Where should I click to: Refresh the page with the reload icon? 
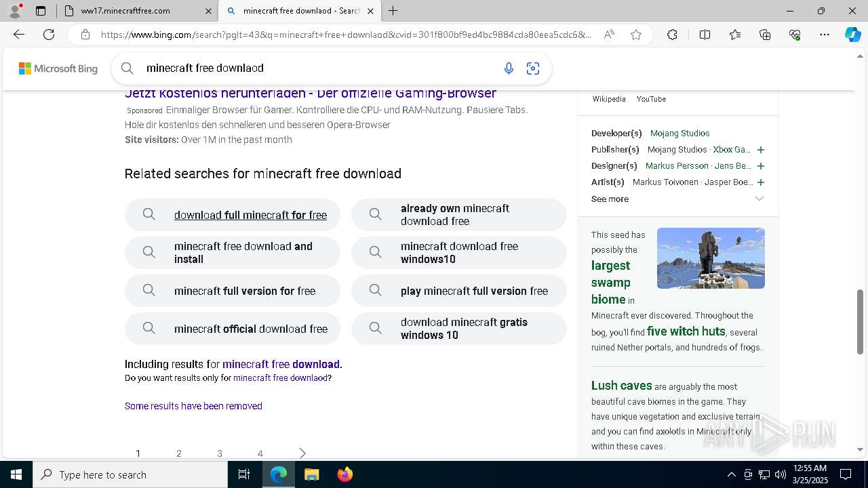click(49, 35)
